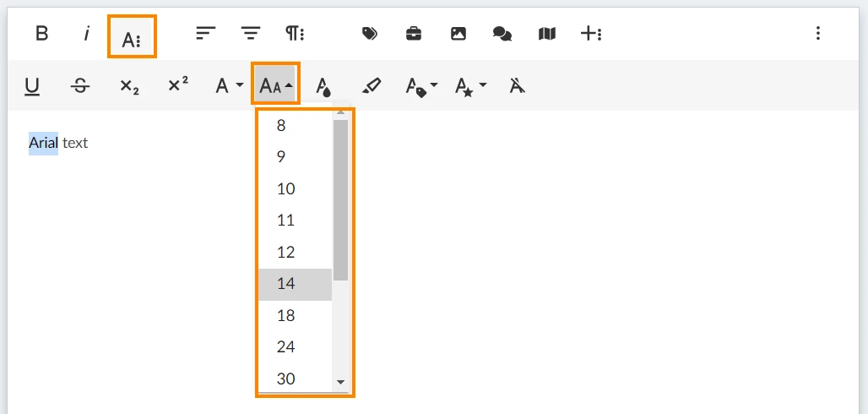Open the font family dropdown
The height and width of the screenshot is (414, 868).
pyautogui.click(x=229, y=86)
